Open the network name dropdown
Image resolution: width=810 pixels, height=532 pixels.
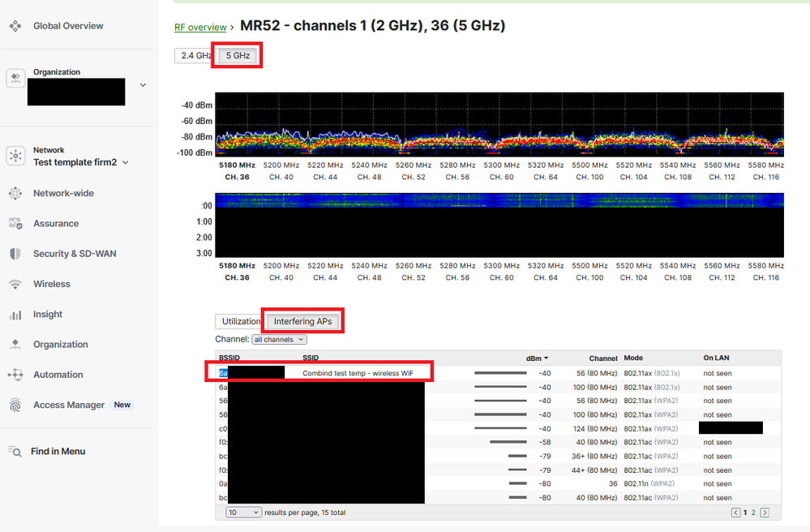point(125,162)
